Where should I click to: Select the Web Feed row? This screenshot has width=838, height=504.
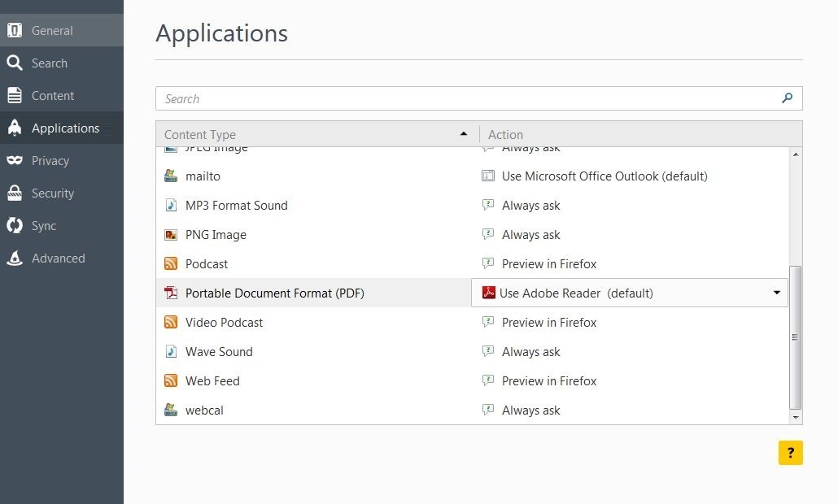pos(473,380)
